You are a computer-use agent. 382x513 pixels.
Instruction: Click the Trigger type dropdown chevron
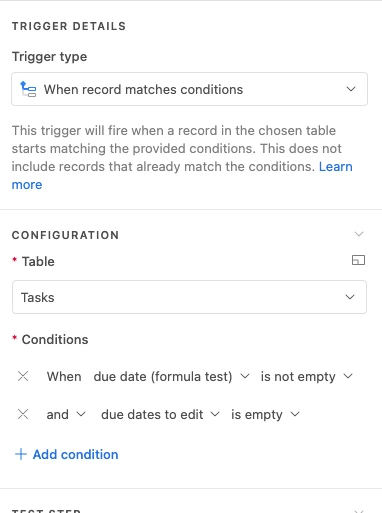point(351,89)
